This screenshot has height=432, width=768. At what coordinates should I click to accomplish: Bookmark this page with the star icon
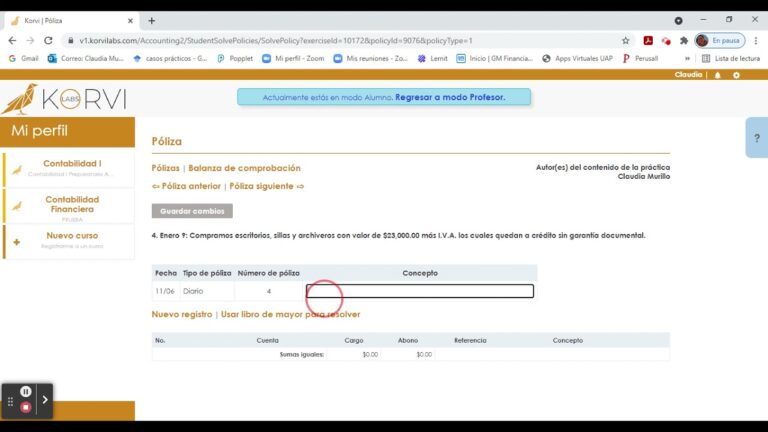(626, 40)
